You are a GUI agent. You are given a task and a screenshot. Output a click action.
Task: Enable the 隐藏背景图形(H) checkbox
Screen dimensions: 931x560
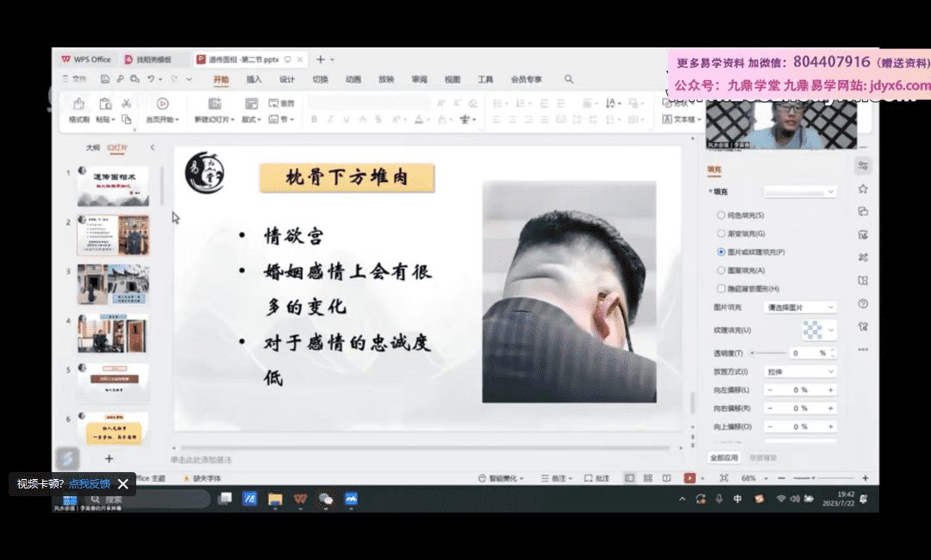[721, 289]
